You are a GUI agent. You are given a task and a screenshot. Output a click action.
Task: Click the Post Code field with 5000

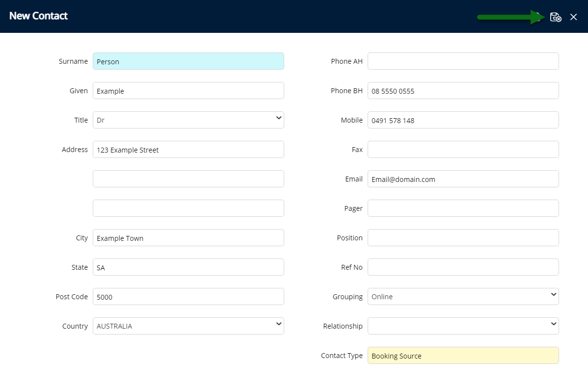(x=188, y=296)
